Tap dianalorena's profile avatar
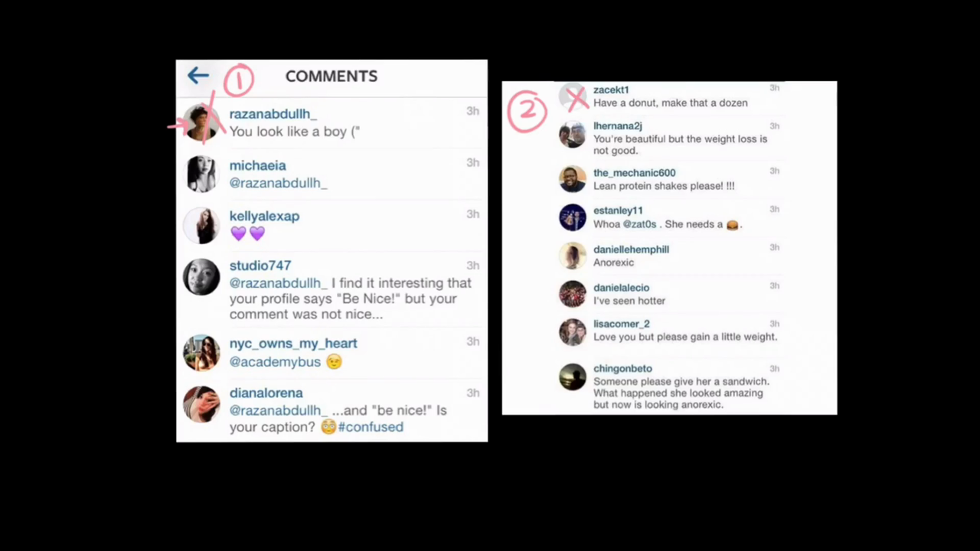The height and width of the screenshot is (551, 980). pyautogui.click(x=201, y=404)
